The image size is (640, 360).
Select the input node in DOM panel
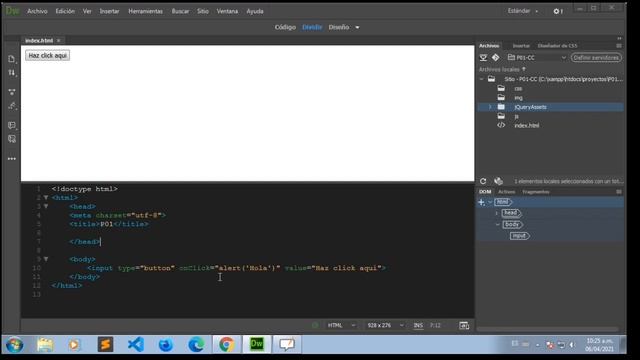coord(519,236)
